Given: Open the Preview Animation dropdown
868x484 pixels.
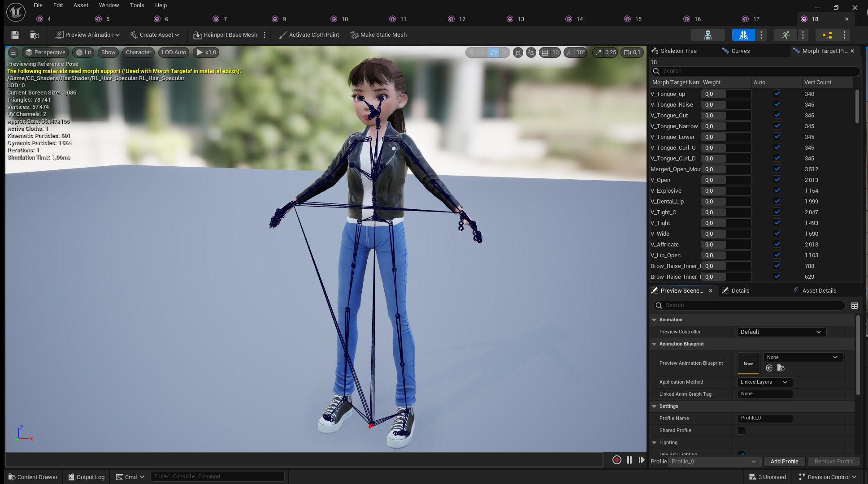Looking at the screenshot, I should pos(87,35).
